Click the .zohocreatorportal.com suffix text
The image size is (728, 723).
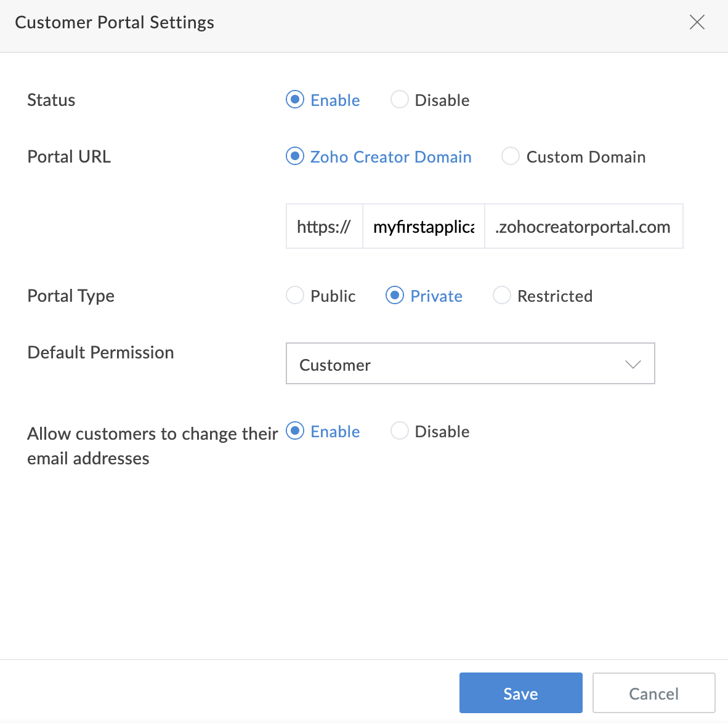(583, 227)
